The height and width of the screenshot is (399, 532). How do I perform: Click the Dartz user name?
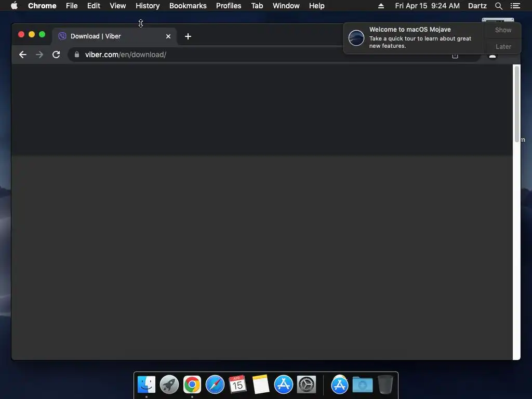coord(477,6)
